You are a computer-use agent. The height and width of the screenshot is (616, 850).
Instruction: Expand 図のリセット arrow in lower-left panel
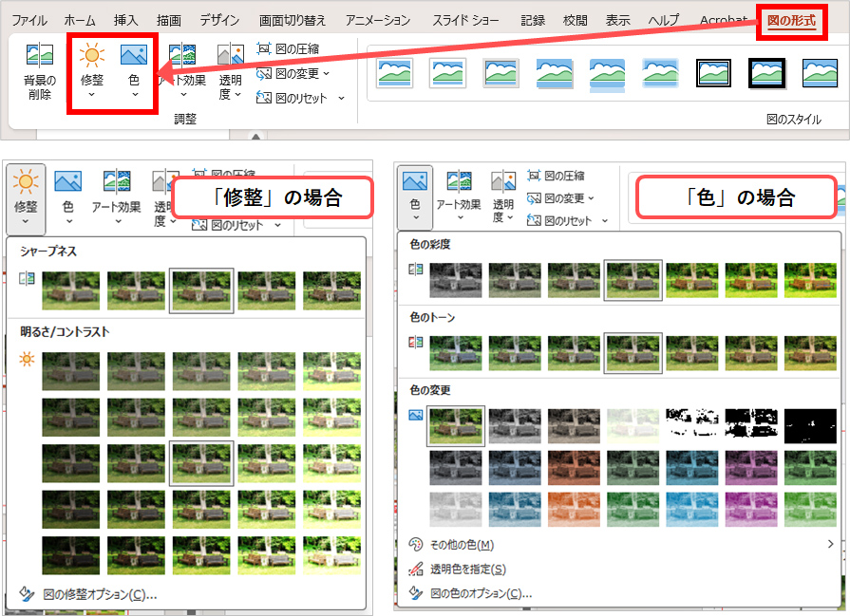pyautogui.click(x=277, y=225)
